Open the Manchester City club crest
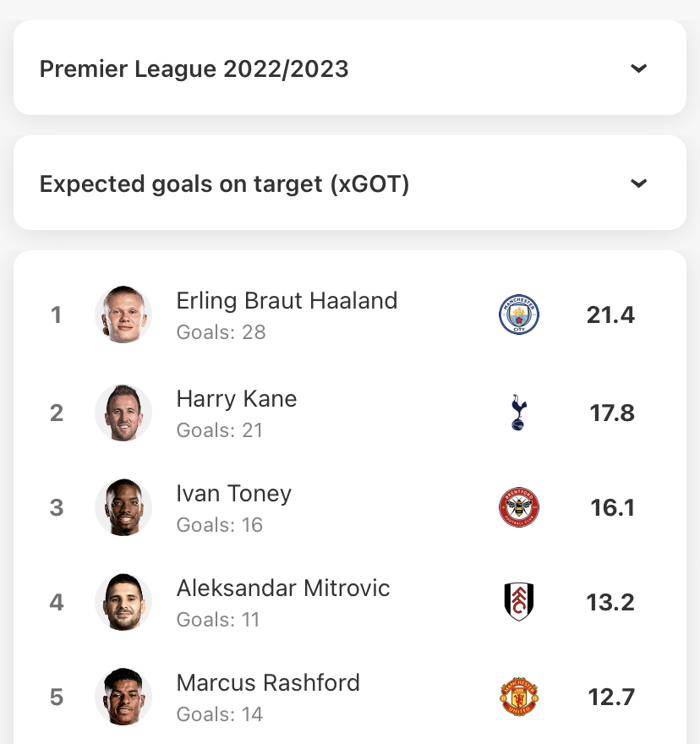700x744 pixels. 519,315
